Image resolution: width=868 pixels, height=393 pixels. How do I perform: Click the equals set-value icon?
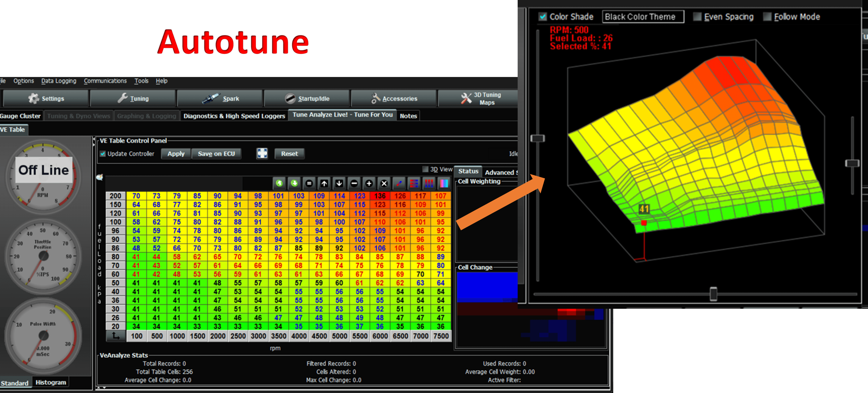[x=309, y=183]
